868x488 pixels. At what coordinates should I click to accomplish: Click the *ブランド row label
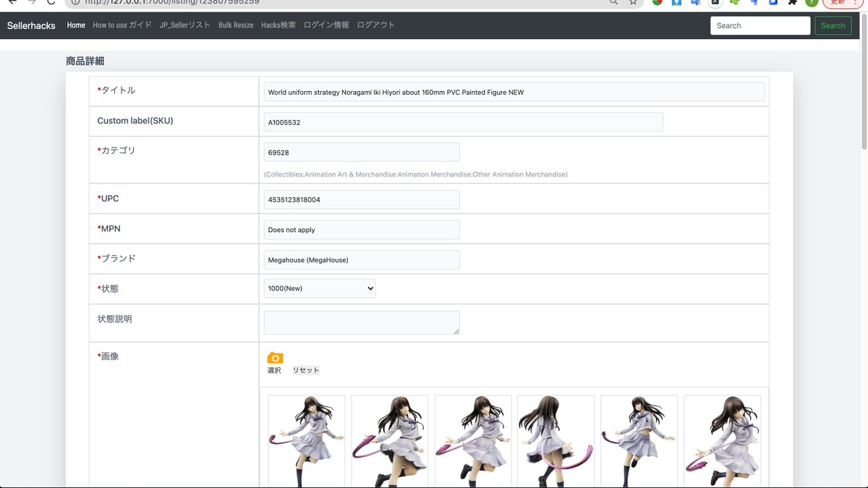tap(116, 258)
